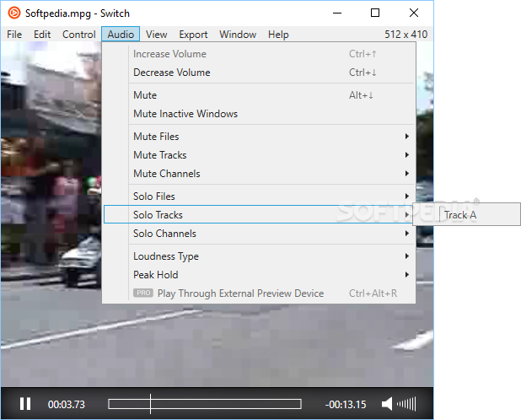Choose Decrease Volume from Audio menu
This screenshot has width=521, height=420.
click(x=259, y=73)
